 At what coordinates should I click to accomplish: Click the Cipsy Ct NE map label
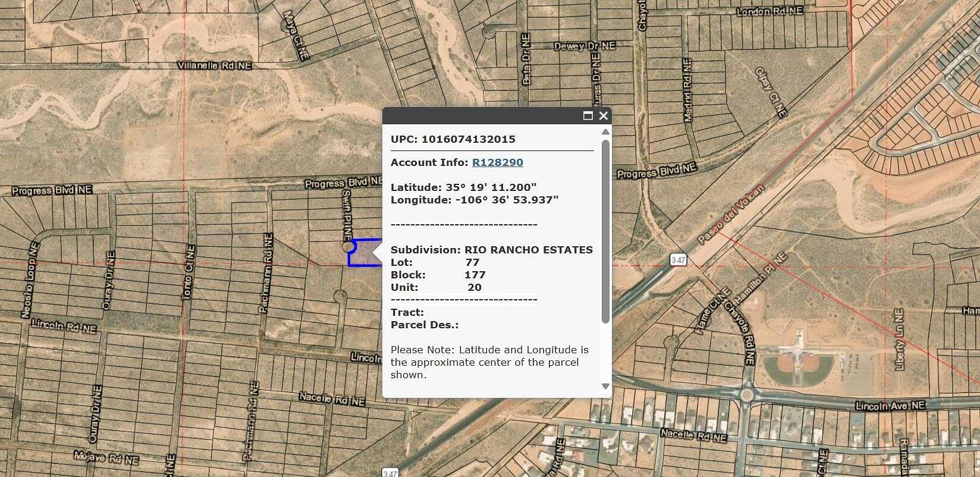point(771,92)
